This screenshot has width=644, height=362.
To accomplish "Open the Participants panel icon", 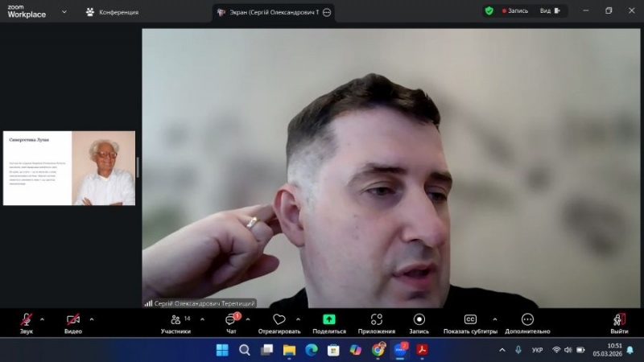I will (x=175, y=319).
